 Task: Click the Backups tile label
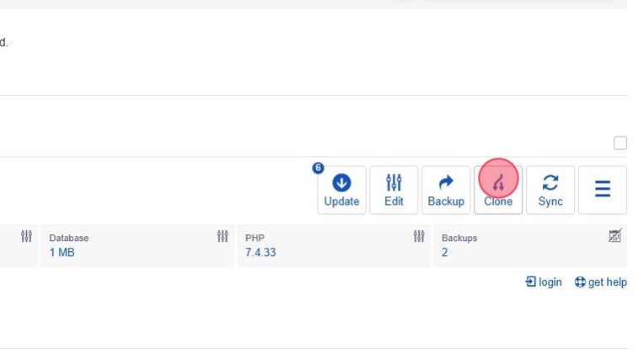point(459,238)
